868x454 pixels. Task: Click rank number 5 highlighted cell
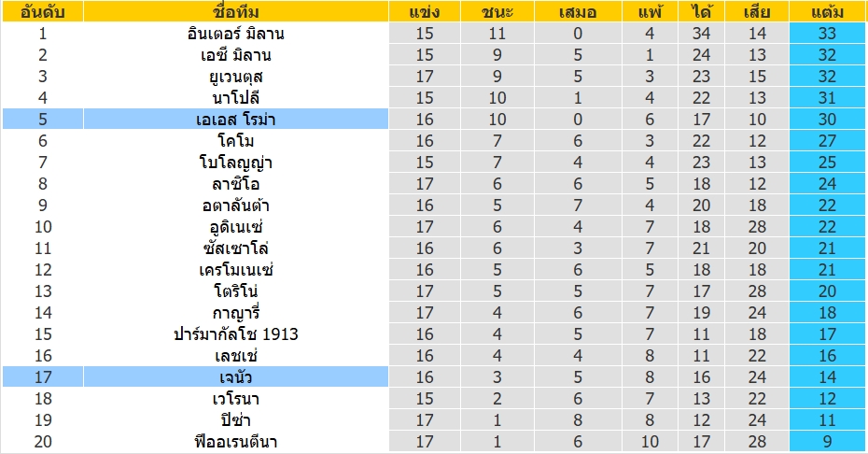click(x=42, y=120)
